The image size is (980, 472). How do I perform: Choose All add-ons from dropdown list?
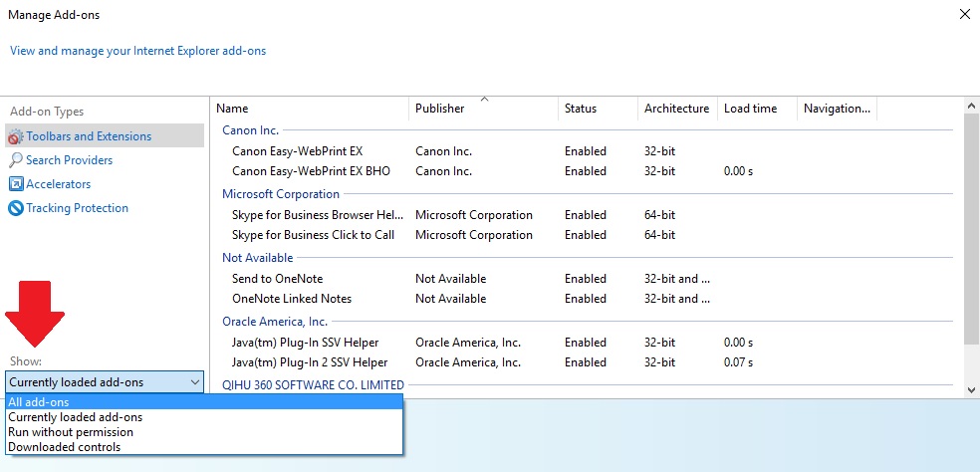(204, 402)
